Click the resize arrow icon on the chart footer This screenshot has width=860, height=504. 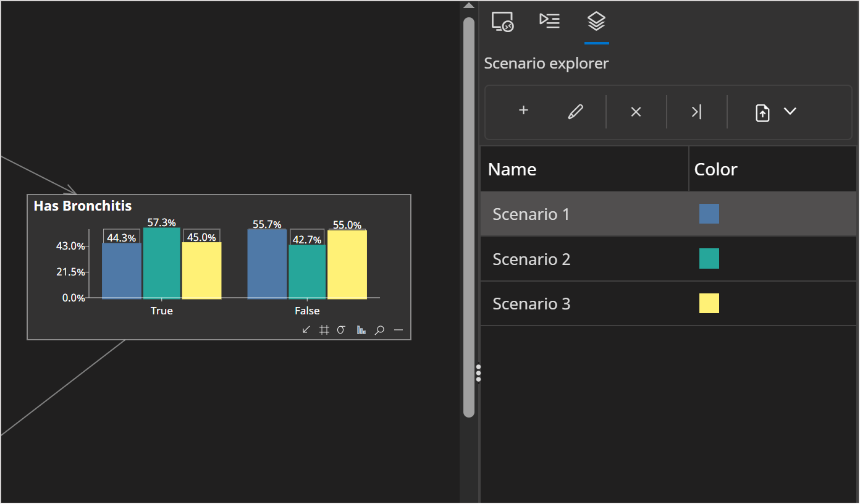(x=306, y=330)
